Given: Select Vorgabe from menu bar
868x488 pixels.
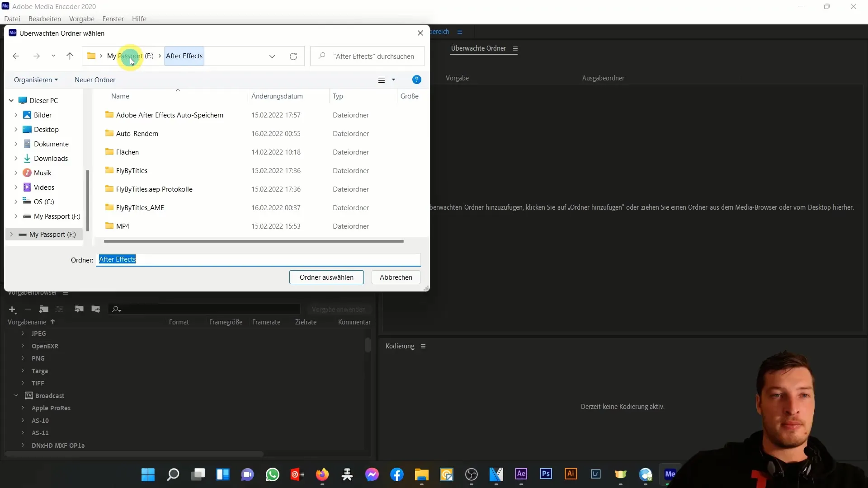Looking at the screenshot, I should point(82,19).
